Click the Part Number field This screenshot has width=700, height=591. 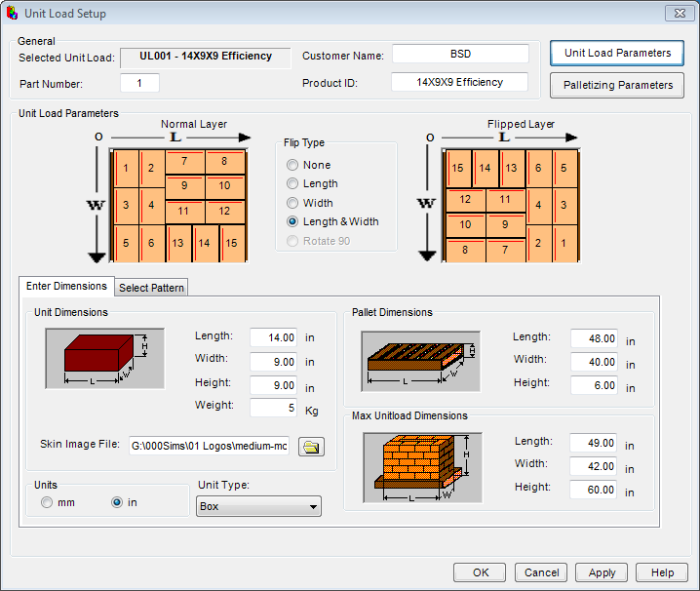pos(139,83)
